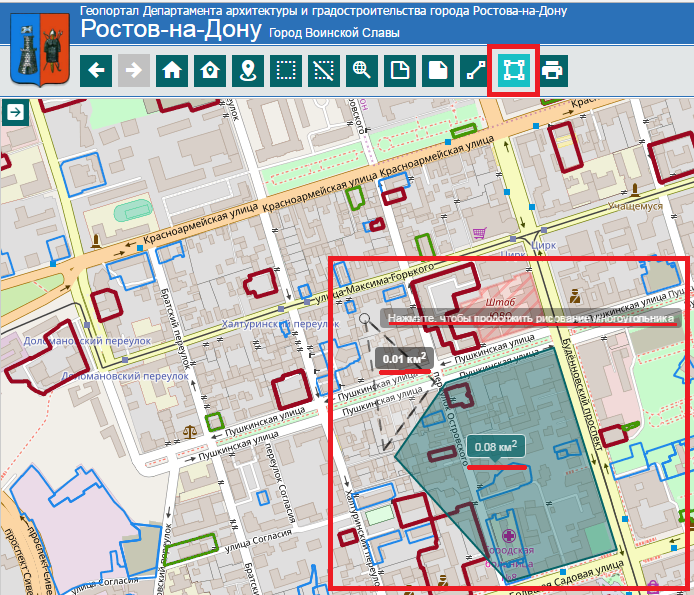Select the location pin tool

[248, 70]
